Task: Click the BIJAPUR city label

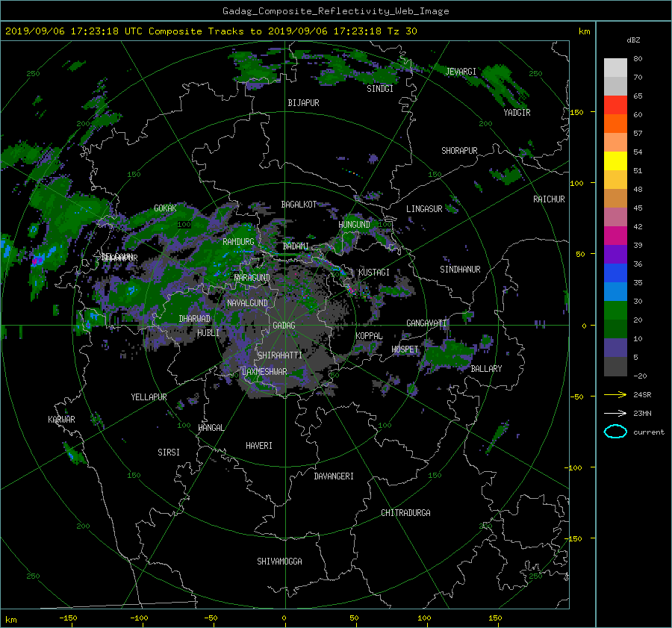Action: click(303, 103)
